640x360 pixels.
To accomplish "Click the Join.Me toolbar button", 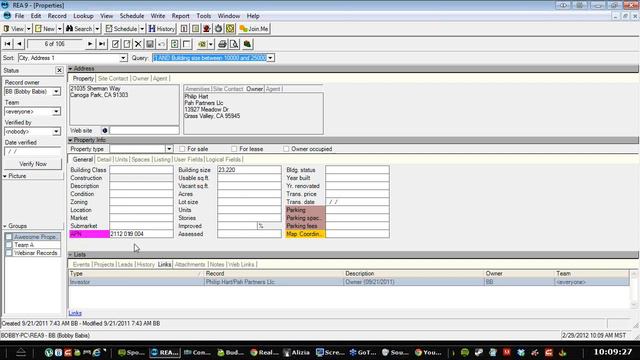I will click(x=254, y=29).
